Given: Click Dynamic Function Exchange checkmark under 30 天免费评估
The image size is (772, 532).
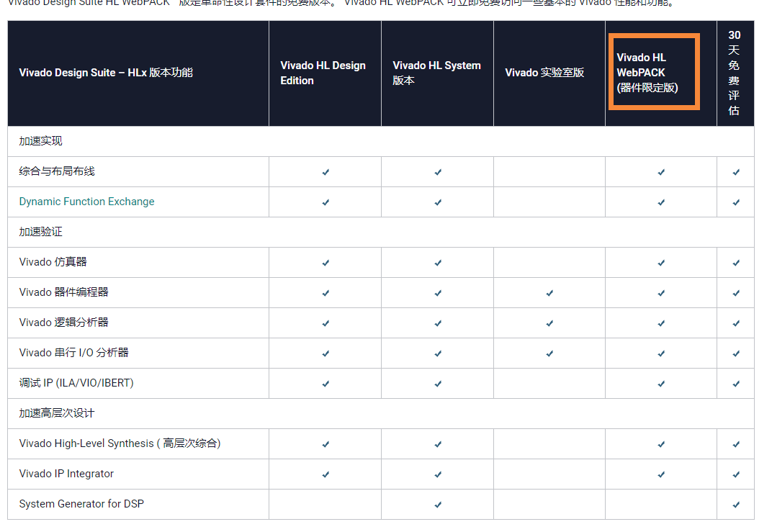Looking at the screenshot, I should coord(736,202).
